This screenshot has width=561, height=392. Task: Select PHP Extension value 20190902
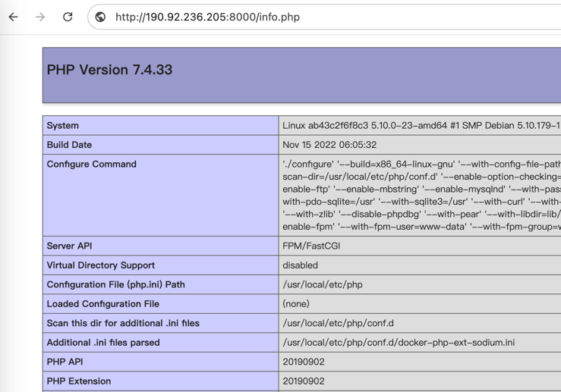304,381
